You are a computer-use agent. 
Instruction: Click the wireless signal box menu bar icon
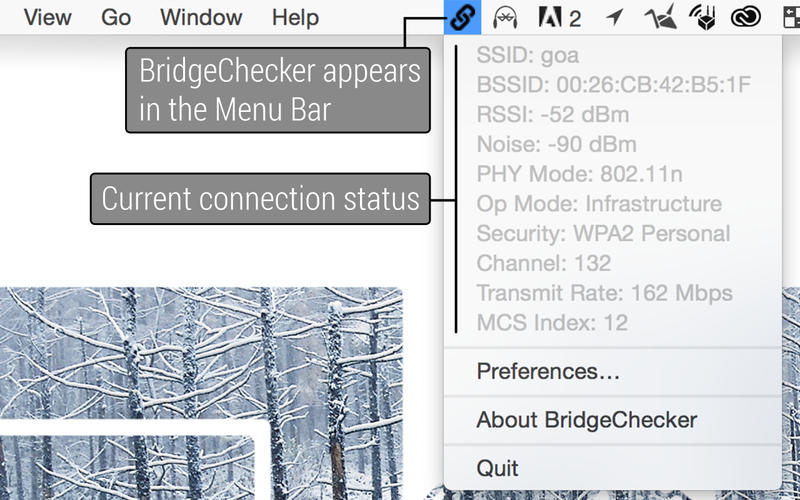click(702, 17)
